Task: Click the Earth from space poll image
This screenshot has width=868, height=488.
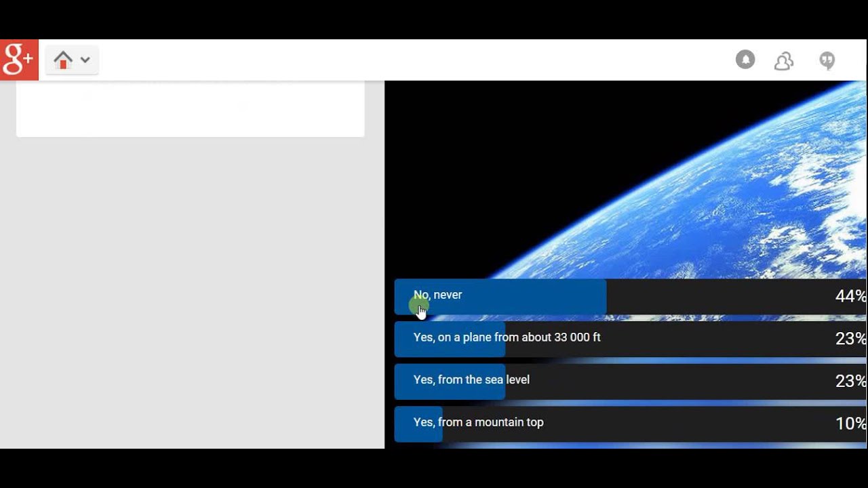Action: pos(625,180)
